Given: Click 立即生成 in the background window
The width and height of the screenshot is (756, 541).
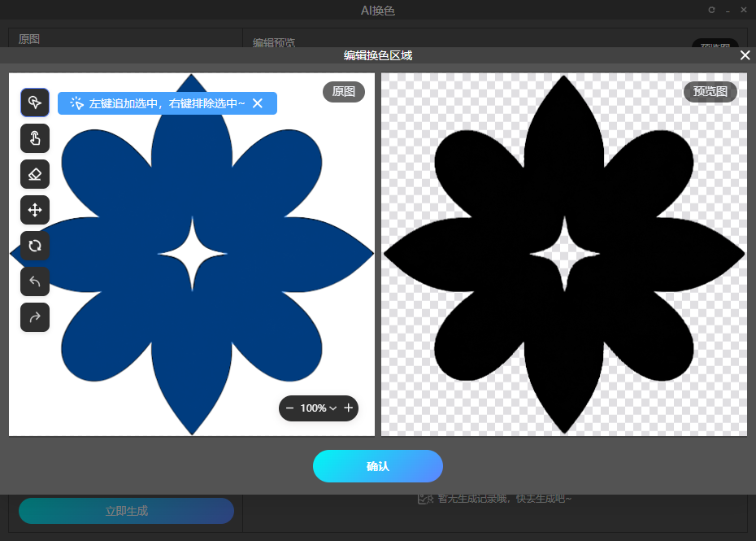Looking at the screenshot, I should (x=126, y=511).
